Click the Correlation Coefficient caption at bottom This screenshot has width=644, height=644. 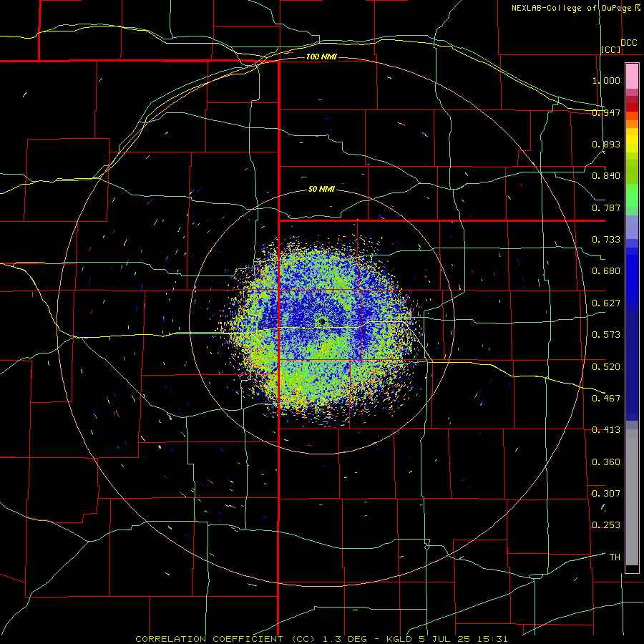pyautogui.click(x=321, y=639)
